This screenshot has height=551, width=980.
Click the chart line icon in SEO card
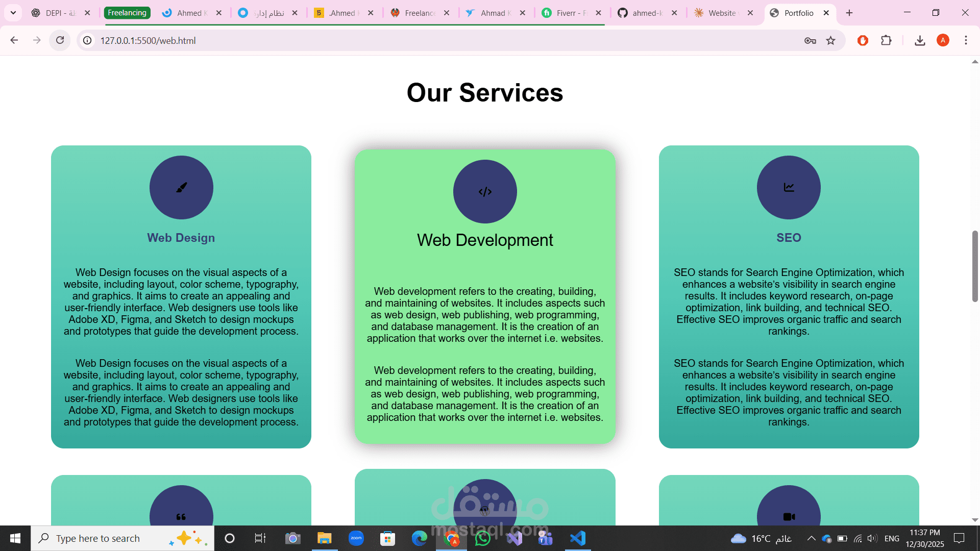[x=789, y=187]
